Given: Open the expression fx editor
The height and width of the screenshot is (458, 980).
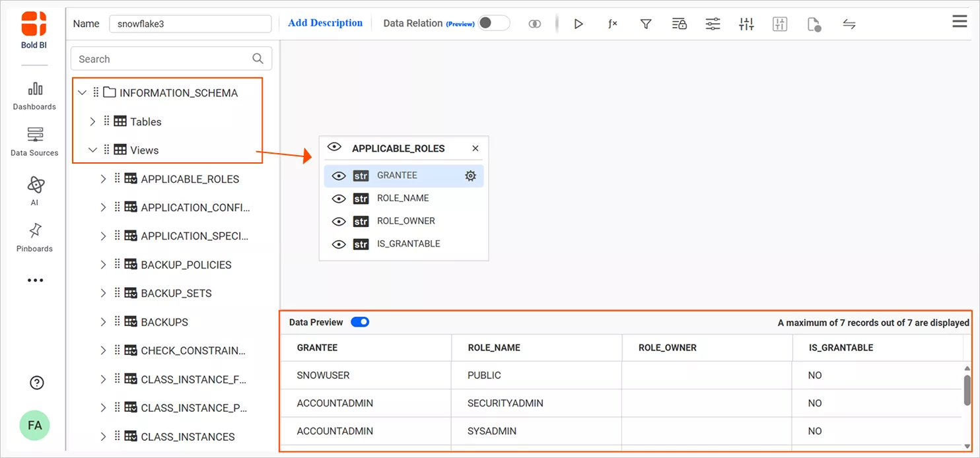Looking at the screenshot, I should tap(613, 24).
